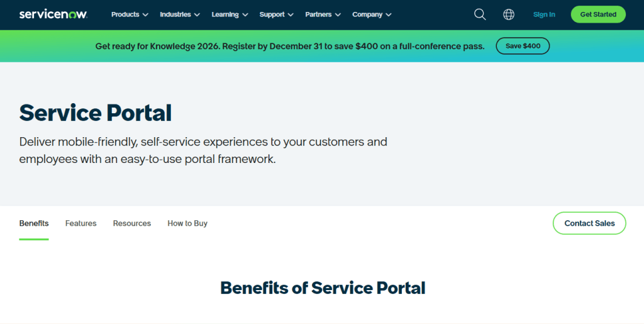Expand the Learning menu

click(230, 14)
